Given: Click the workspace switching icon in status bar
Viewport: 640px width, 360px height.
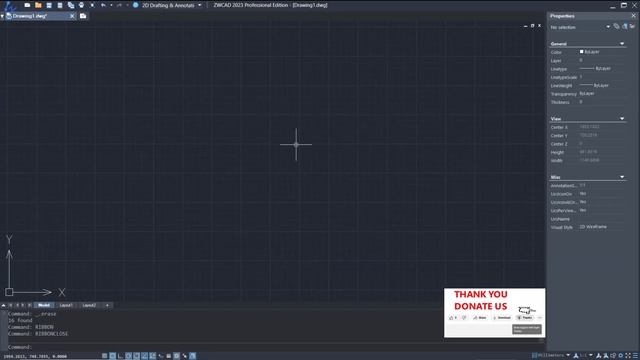Looking at the screenshot, I should [613, 356].
